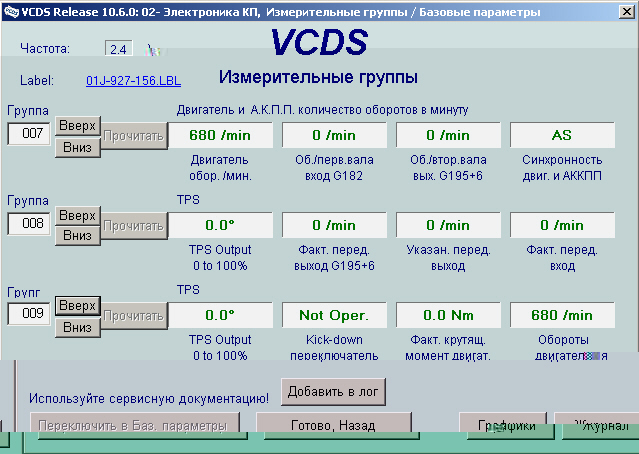Click the VCDS title bar app icon
639x454 pixels.
[11, 11]
